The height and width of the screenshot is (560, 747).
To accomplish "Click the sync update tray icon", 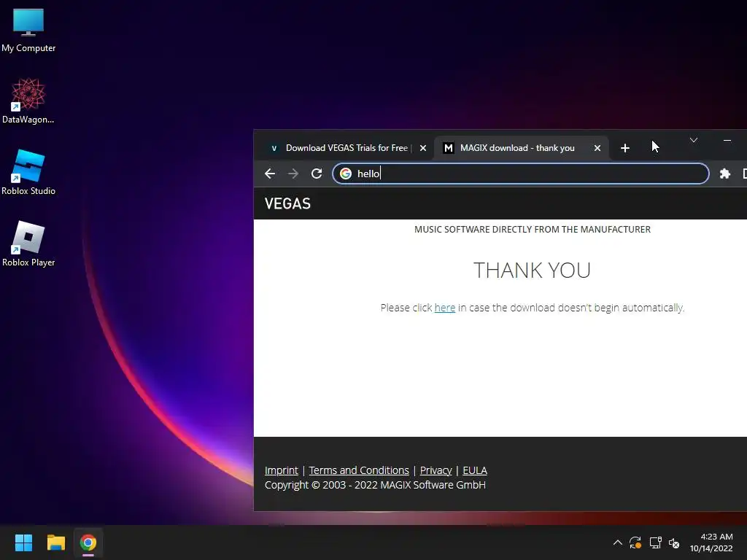I will coord(635,542).
